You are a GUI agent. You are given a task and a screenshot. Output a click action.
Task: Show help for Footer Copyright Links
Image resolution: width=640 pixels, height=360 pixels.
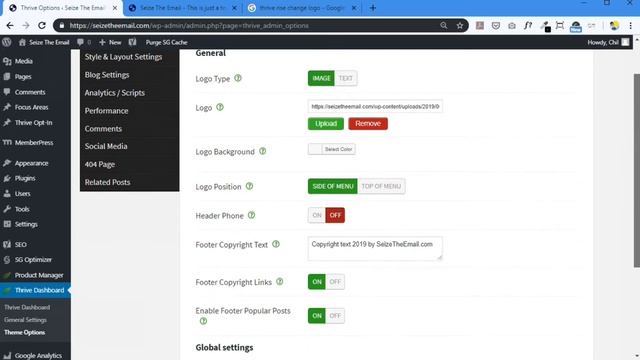[x=280, y=282]
